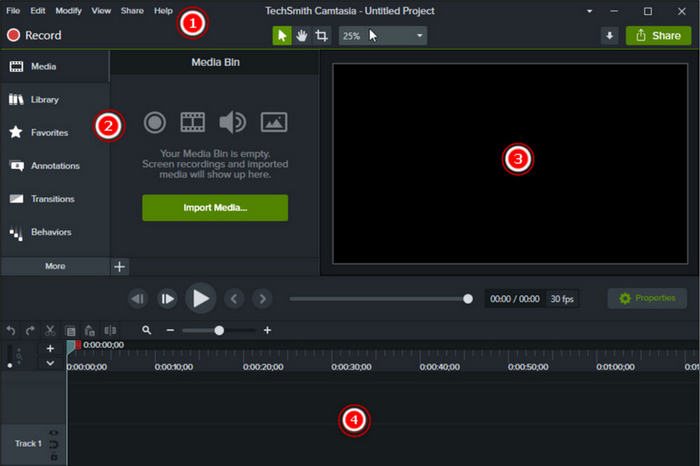Click the black preview canvas
Image resolution: width=700 pixels, height=466 pixels.
pos(510,163)
